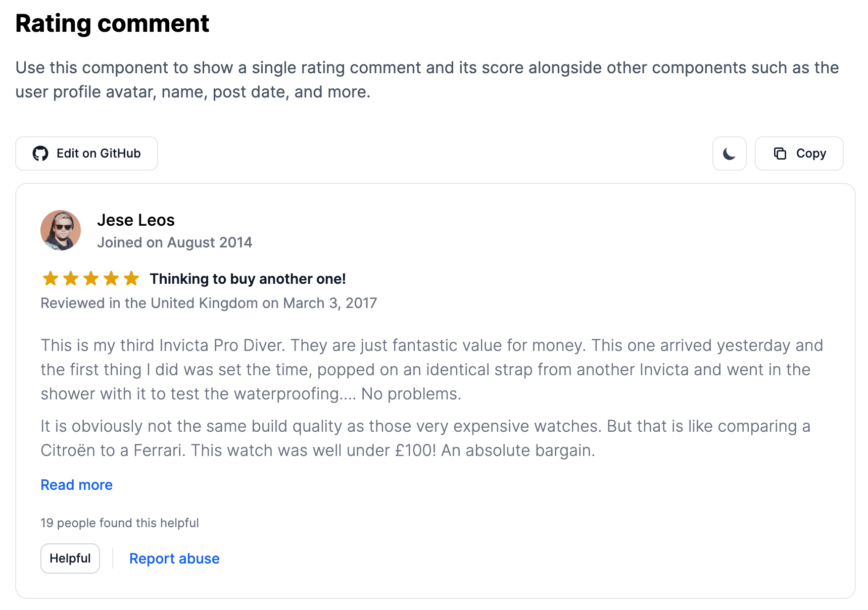Copy code using the copy icon

point(781,154)
